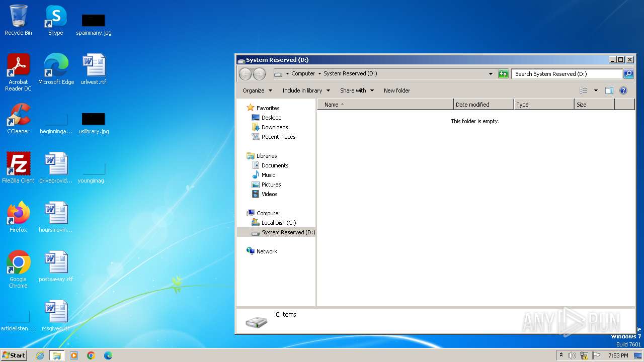Image resolution: width=644 pixels, height=362 pixels.
Task: Select the postsaway.rtf document icon
Action: click(56, 266)
